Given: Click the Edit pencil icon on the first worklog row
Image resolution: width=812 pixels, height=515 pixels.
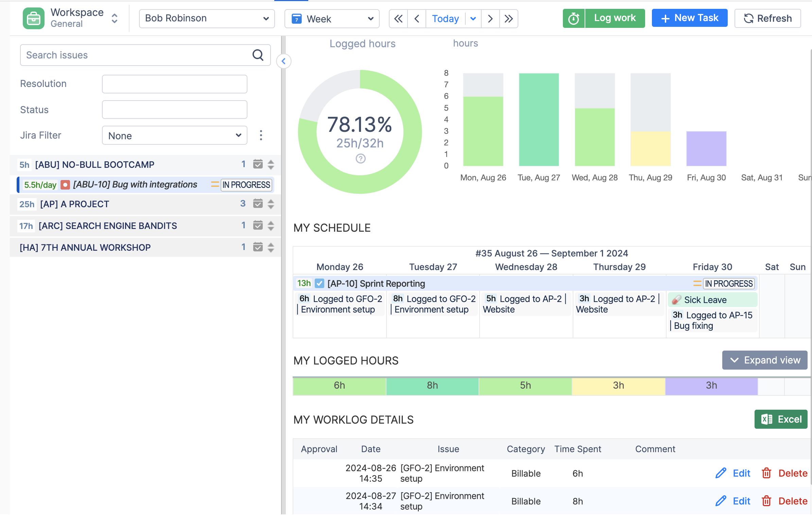Looking at the screenshot, I should pyautogui.click(x=721, y=473).
